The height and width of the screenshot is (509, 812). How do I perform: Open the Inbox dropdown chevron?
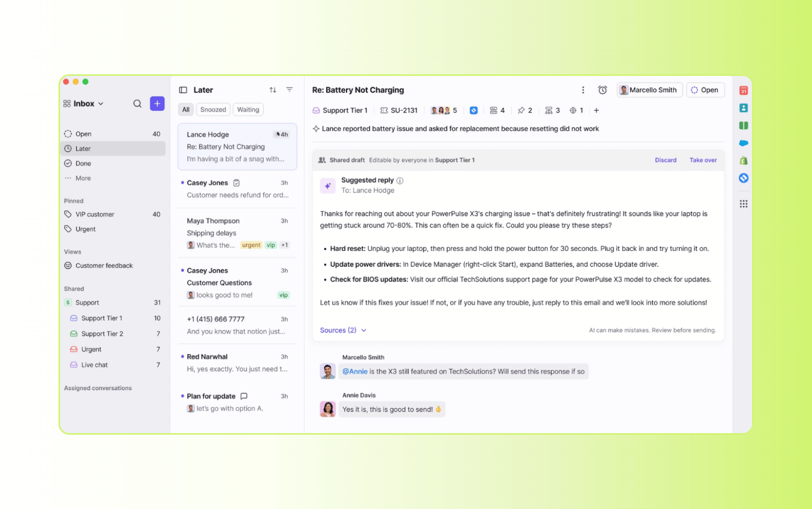101,104
